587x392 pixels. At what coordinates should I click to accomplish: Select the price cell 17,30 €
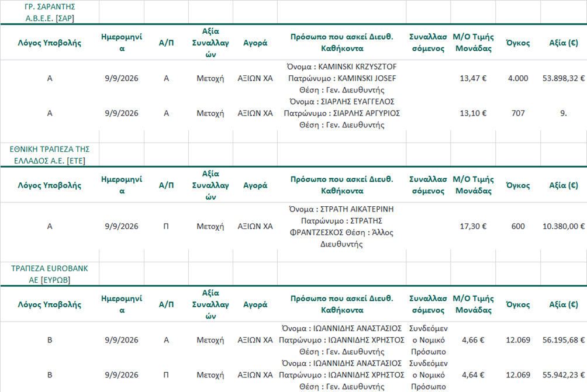tap(473, 226)
